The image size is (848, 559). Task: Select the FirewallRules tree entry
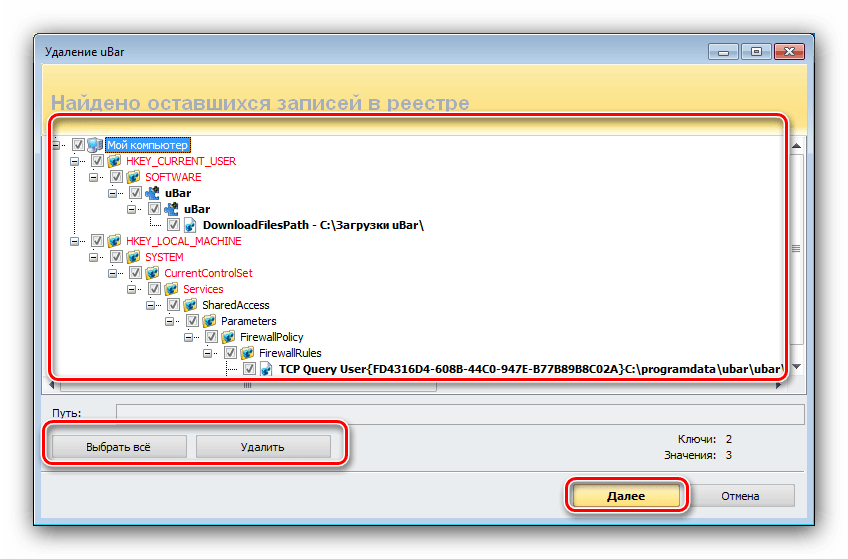(x=289, y=353)
